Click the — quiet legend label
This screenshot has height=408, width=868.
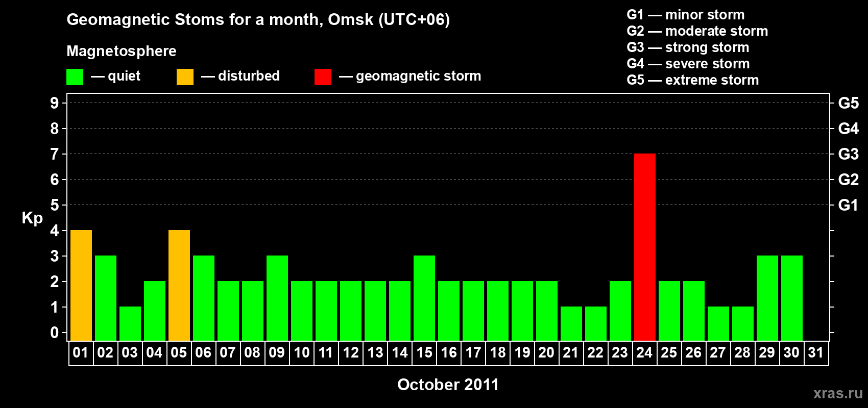pyautogui.click(x=115, y=76)
